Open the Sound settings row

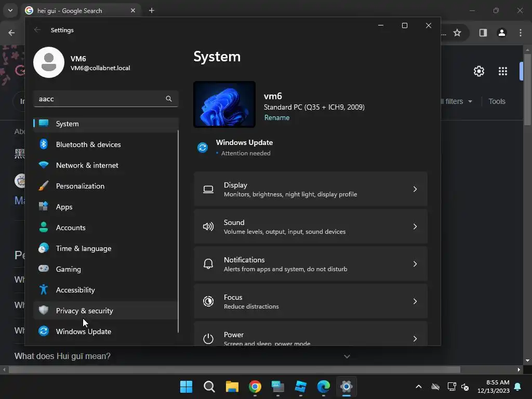[x=311, y=227]
